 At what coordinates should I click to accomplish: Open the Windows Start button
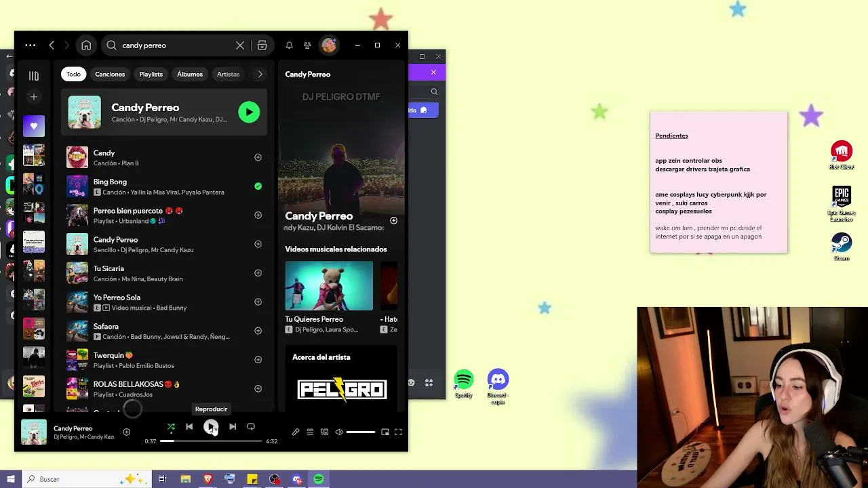(x=11, y=479)
